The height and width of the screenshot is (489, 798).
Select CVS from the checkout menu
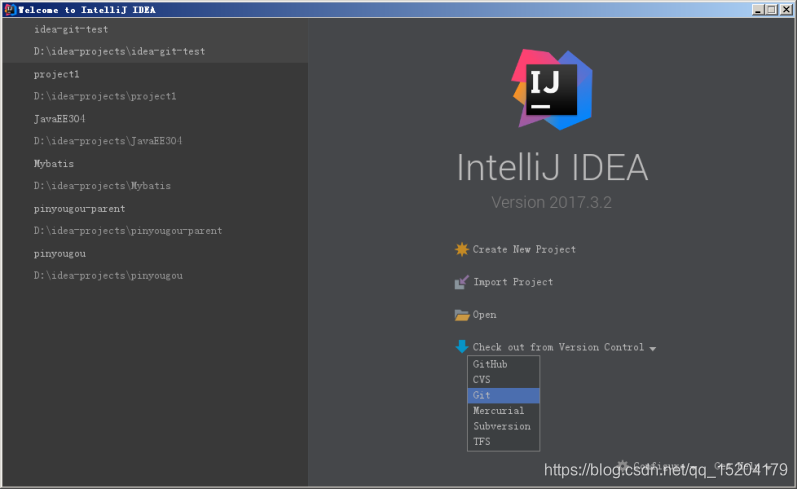click(503, 380)
